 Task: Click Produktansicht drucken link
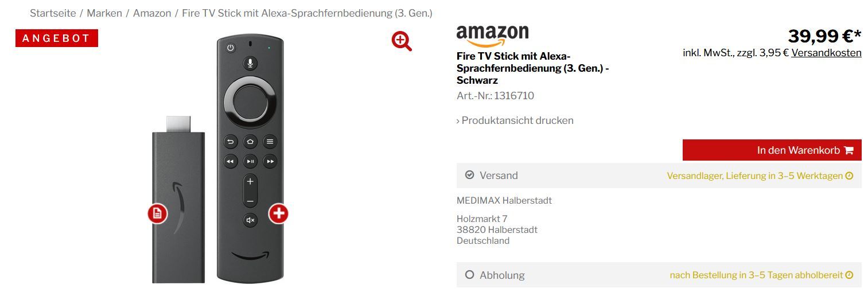(516, 120)
